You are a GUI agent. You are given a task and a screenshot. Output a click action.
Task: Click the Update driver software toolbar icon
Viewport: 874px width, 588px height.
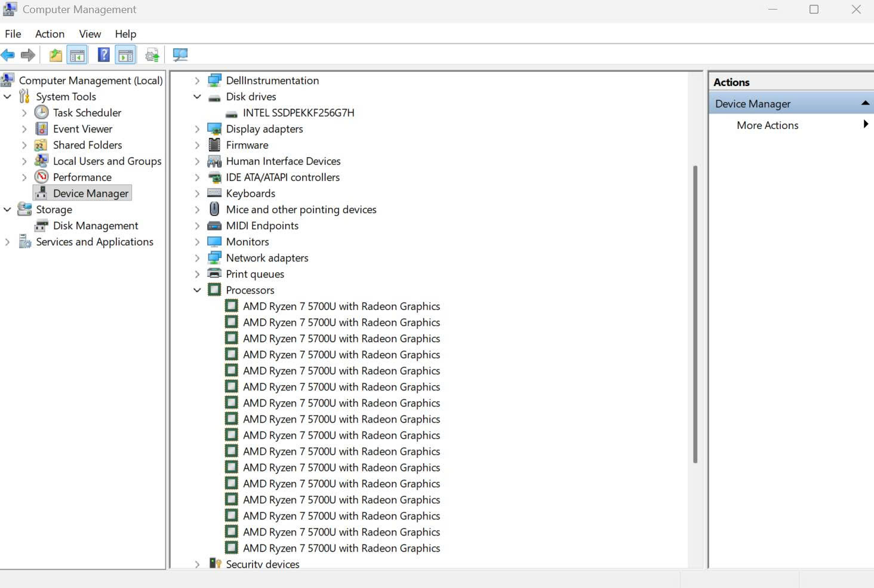152,56
